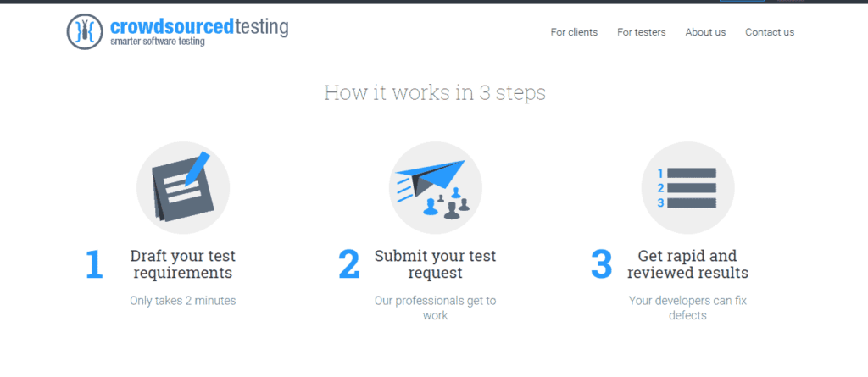Click the smarter software testing tagline
This screenshot has width=868, height=377.
tap(157, 42)
